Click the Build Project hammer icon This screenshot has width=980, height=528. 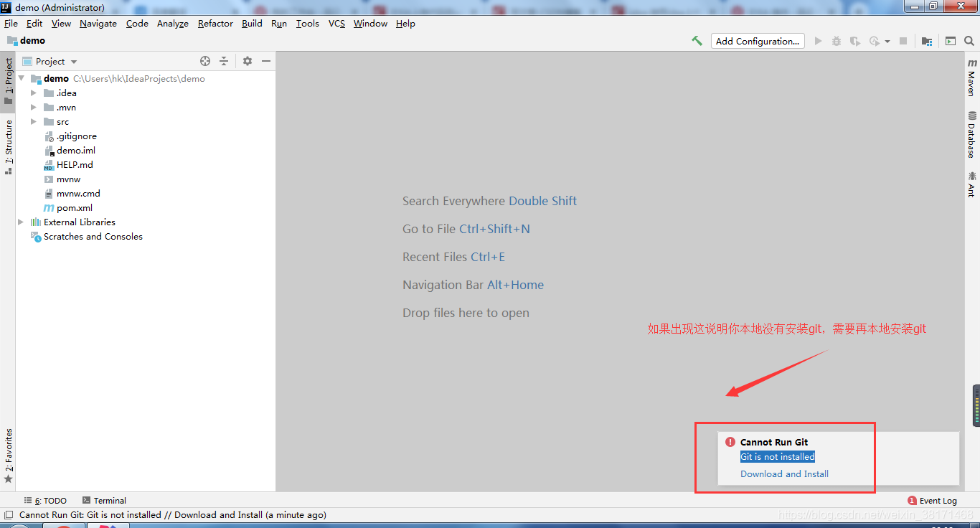[x=697, y=41]
